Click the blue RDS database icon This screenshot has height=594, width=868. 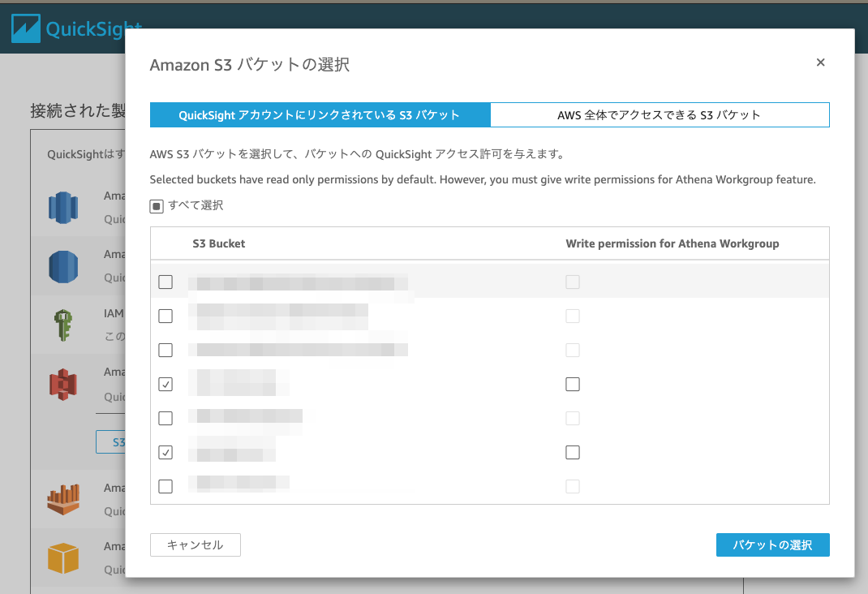63,267
